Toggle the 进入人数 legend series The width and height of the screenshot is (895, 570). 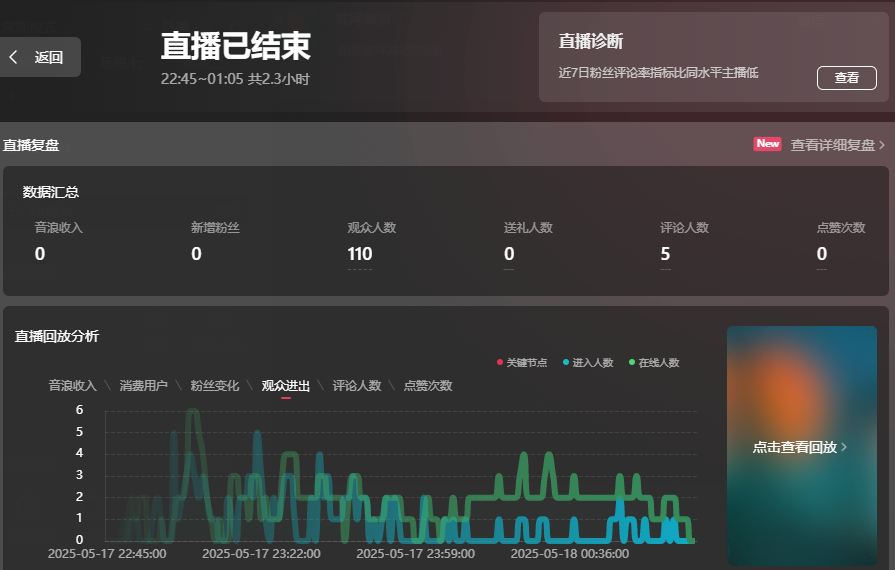tap(588, 362)
